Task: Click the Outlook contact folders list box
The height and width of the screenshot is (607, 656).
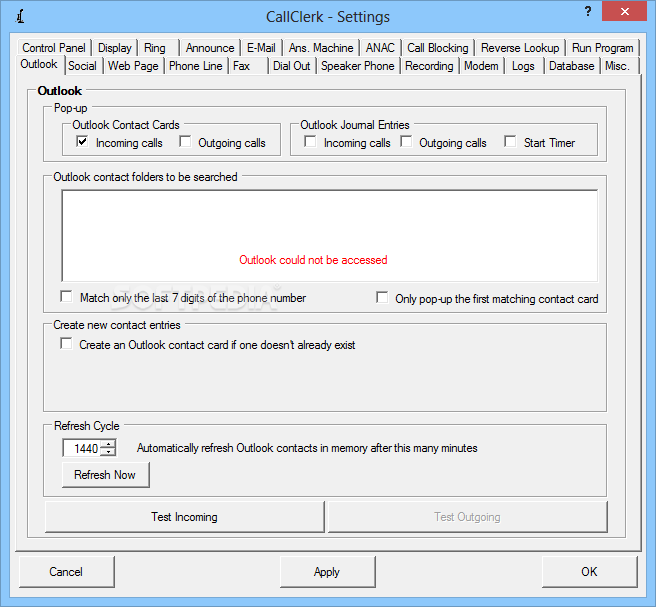Action: point(330,236)
